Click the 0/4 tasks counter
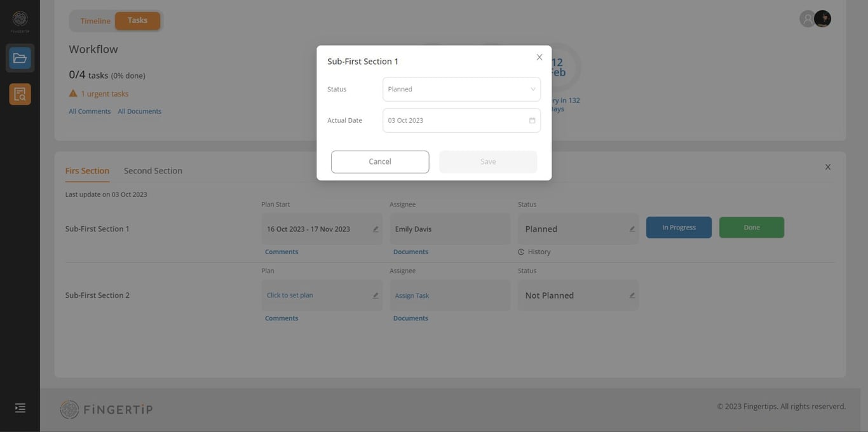 [107, 75]
